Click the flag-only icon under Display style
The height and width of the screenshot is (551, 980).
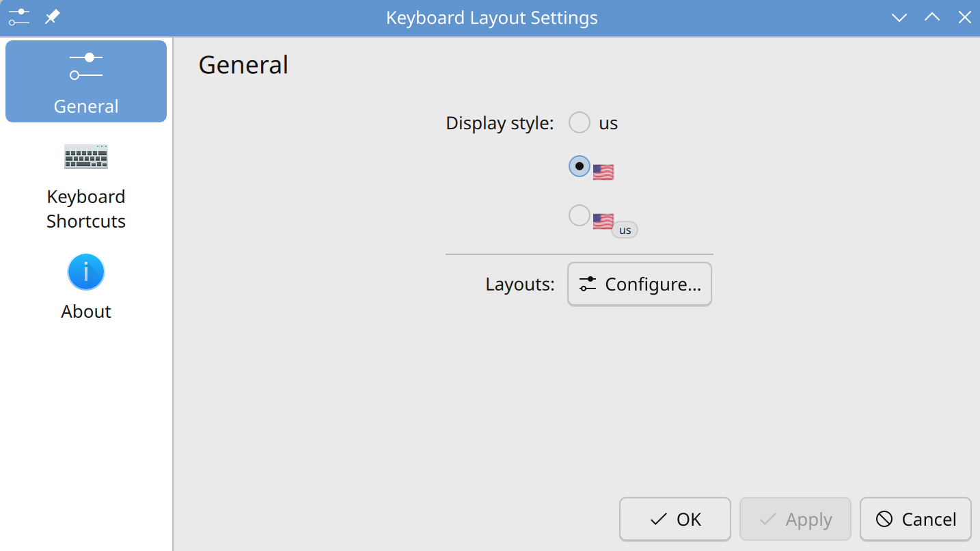pos(603,172)
